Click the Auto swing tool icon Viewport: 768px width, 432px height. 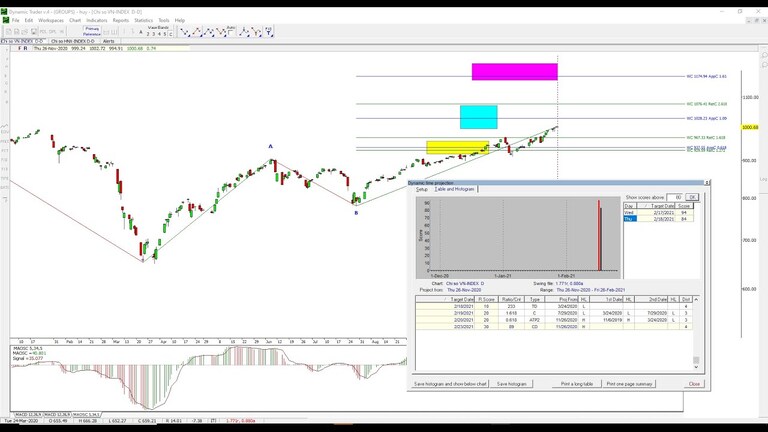(231, 31)
